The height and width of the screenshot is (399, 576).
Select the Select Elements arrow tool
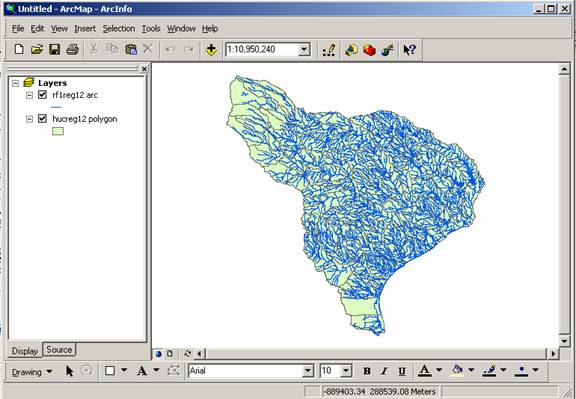(x=69, y=371)
